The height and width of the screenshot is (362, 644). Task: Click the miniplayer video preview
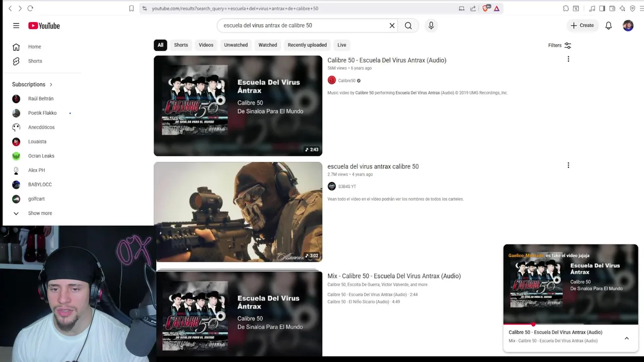[x=571, y=285]
